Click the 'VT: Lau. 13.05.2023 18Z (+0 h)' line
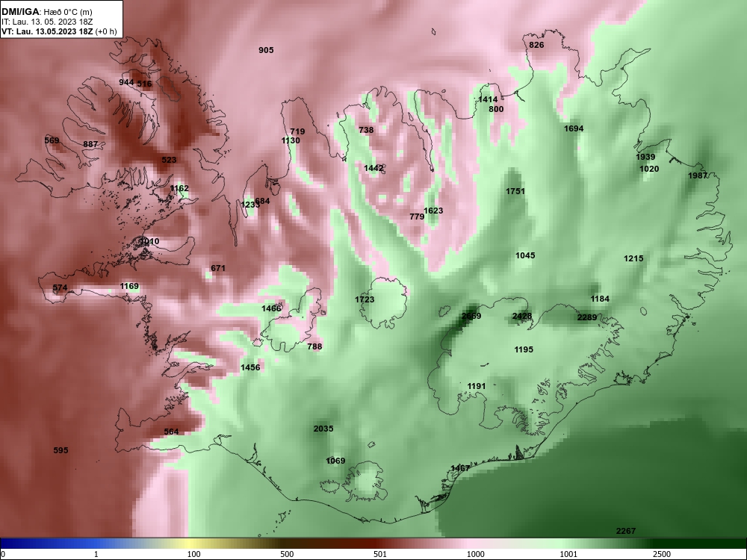The width and height of the screenshot is (747, 560). coord(58,31)
